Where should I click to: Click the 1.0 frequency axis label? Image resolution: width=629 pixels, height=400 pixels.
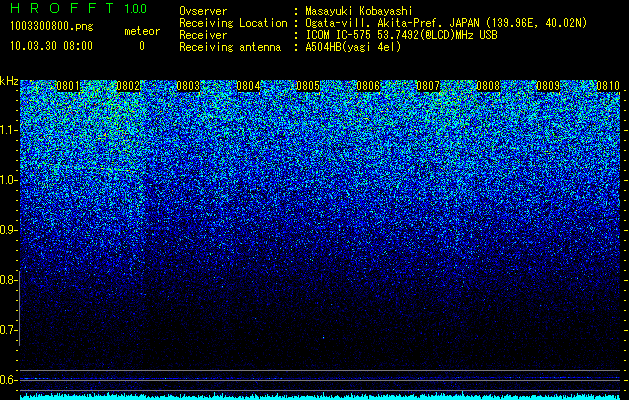(x=7, y=180)
